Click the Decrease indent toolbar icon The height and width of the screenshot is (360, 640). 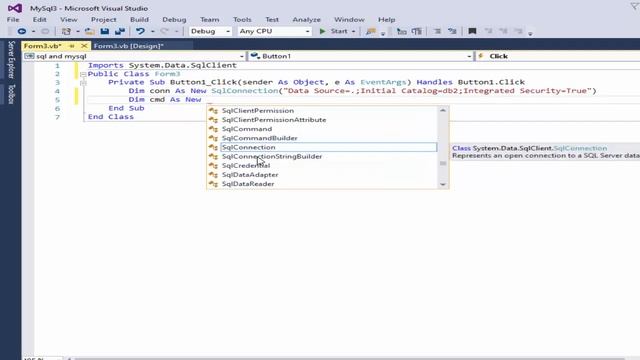tap(437, 31)
